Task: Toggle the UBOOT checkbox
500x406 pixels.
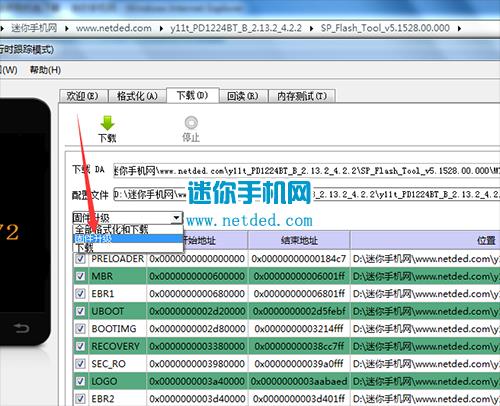Action: (80, 311)
